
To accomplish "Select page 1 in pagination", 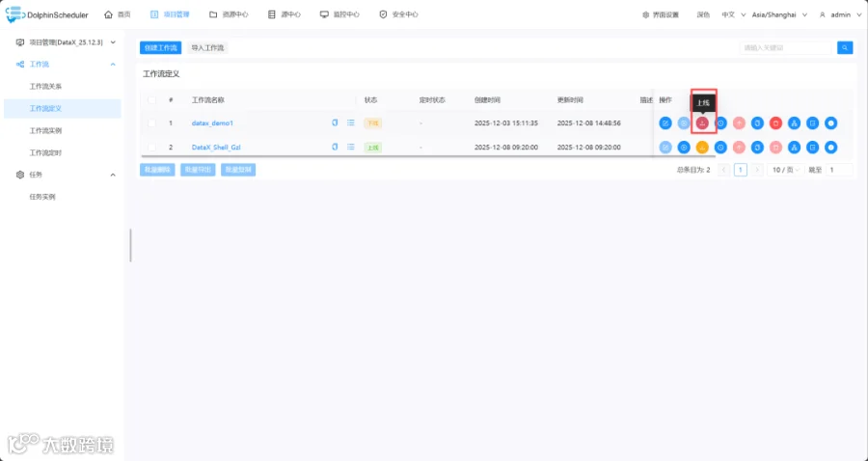I will pyautogui.click(x=741, y=170).
